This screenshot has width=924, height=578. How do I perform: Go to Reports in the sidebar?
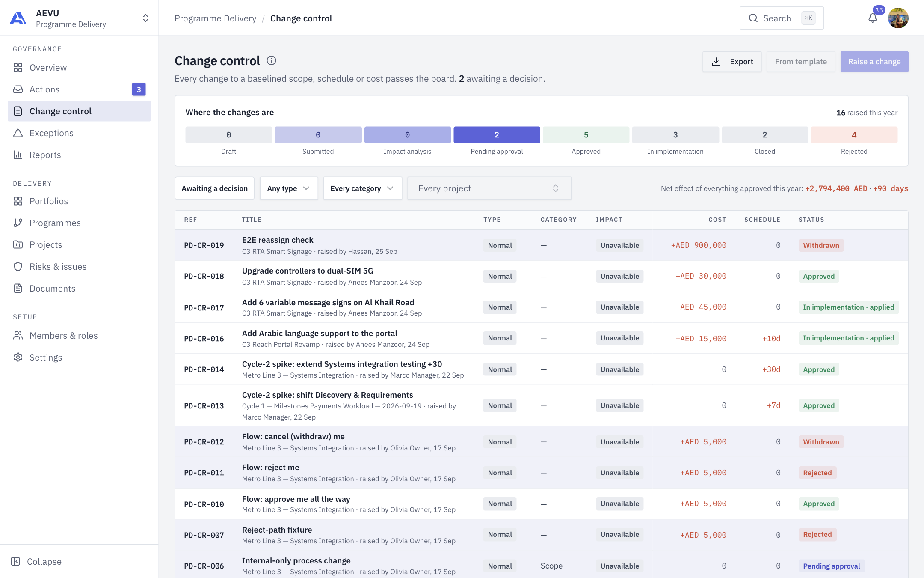pos(79,155)
